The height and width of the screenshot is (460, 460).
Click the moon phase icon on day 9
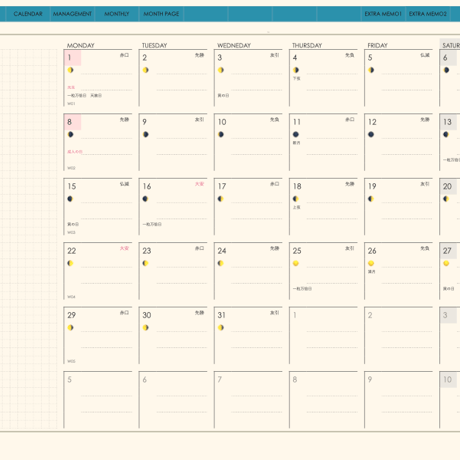pyautogui.click(x=146, y=134)
